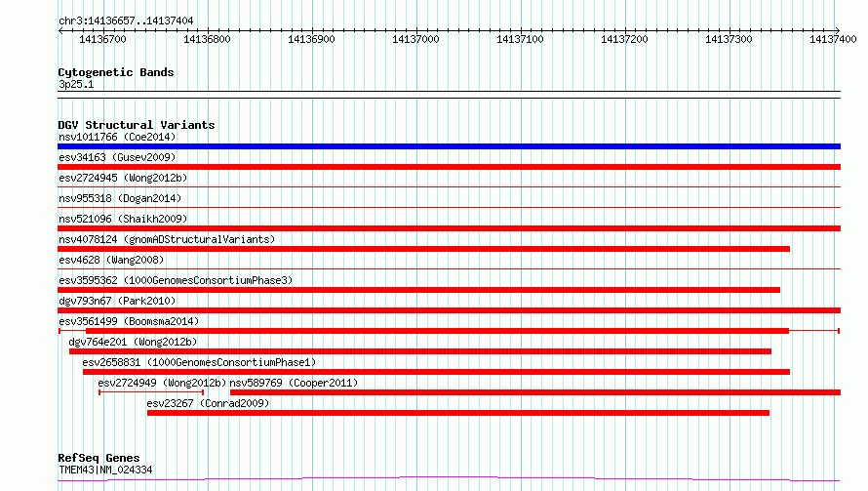The image size is (868, 491).
Task: Click the esv34163 (Gusev2009) label
Action: pos(117,157)
